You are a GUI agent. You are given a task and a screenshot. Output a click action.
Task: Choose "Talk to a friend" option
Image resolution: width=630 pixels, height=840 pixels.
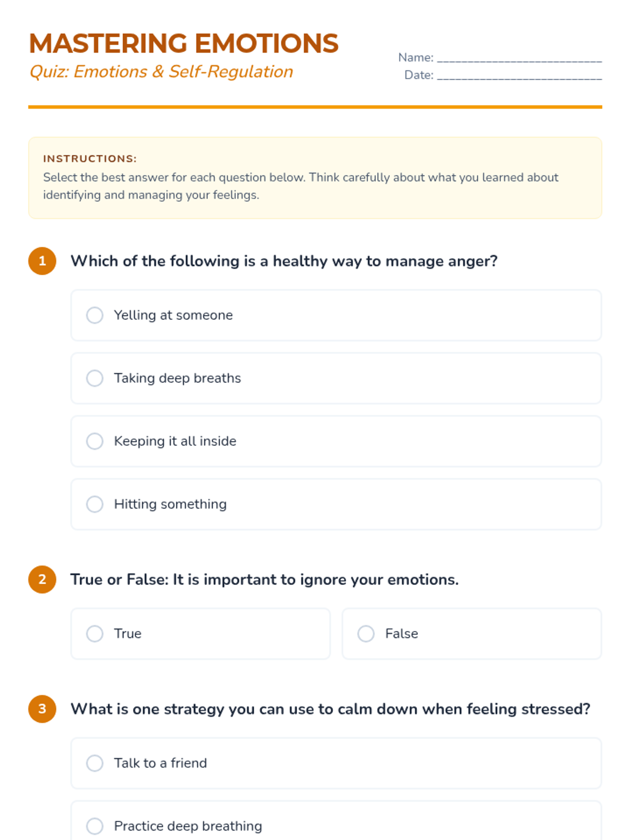click(x=95, y=763)
